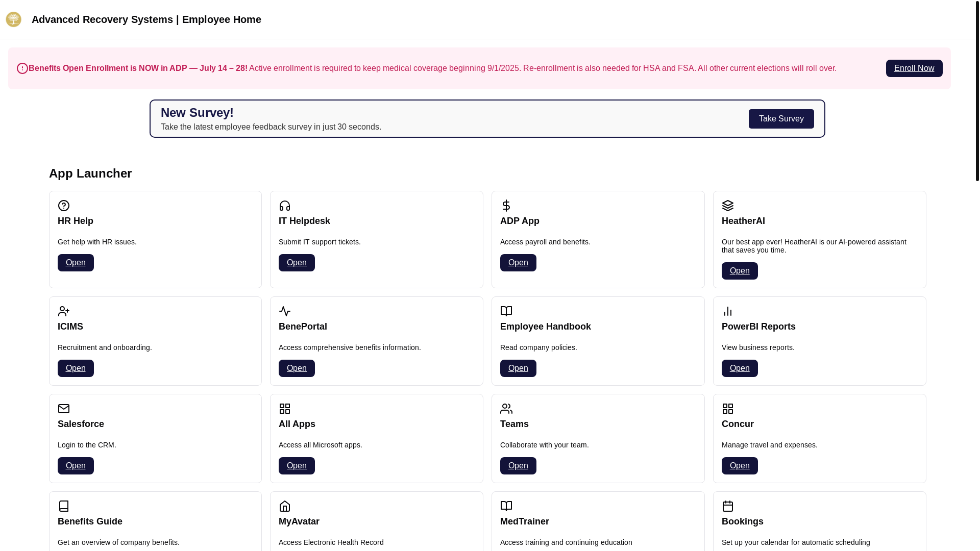The image size is (980, 551).
Task: Click the IT Helpdesk headphones icon
Action: (285, 206)
